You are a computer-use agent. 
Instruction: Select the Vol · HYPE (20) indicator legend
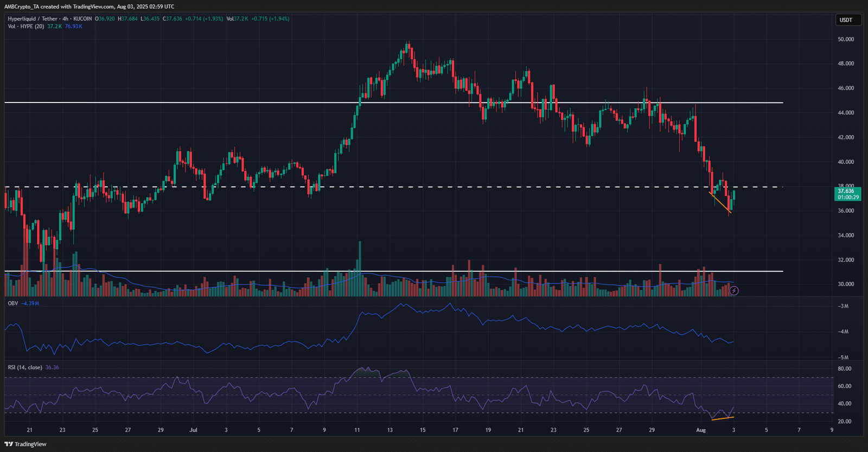(x=26, y=27)
